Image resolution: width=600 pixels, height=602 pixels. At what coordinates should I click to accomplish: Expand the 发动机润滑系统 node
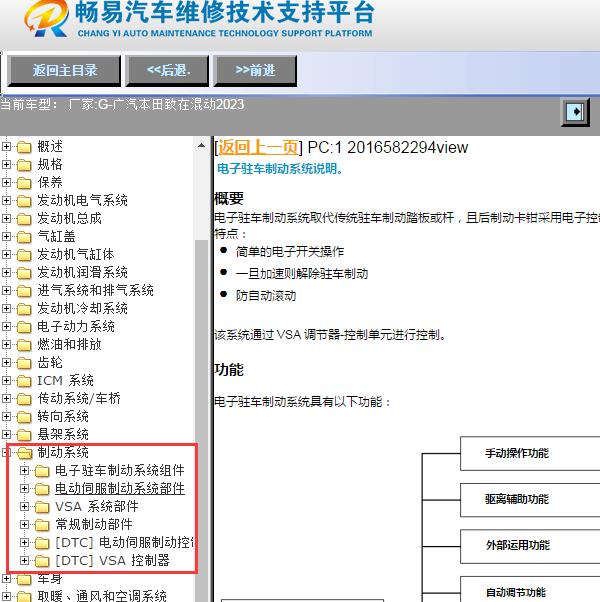(x=6, y=273)
